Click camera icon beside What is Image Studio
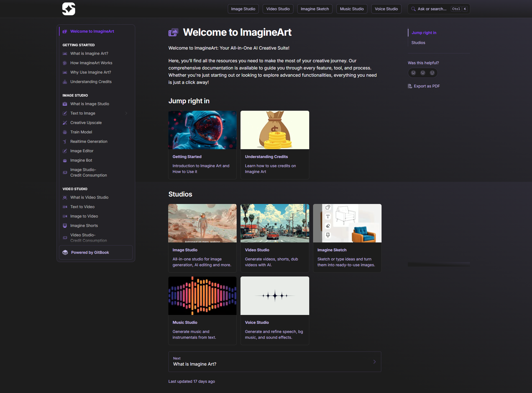The width and height of the screenshot is (532, 393). click(65, 104)
